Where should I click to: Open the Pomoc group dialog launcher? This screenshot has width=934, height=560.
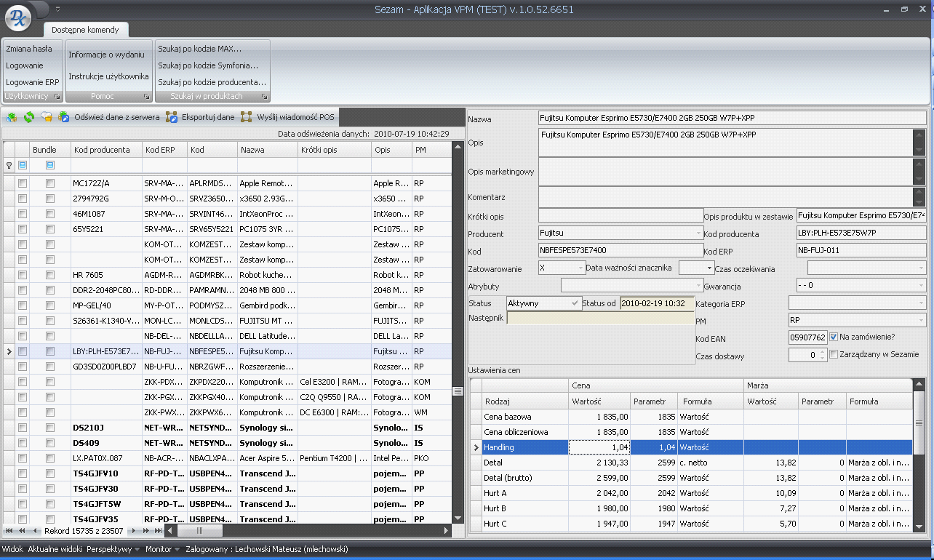(146, 96)
